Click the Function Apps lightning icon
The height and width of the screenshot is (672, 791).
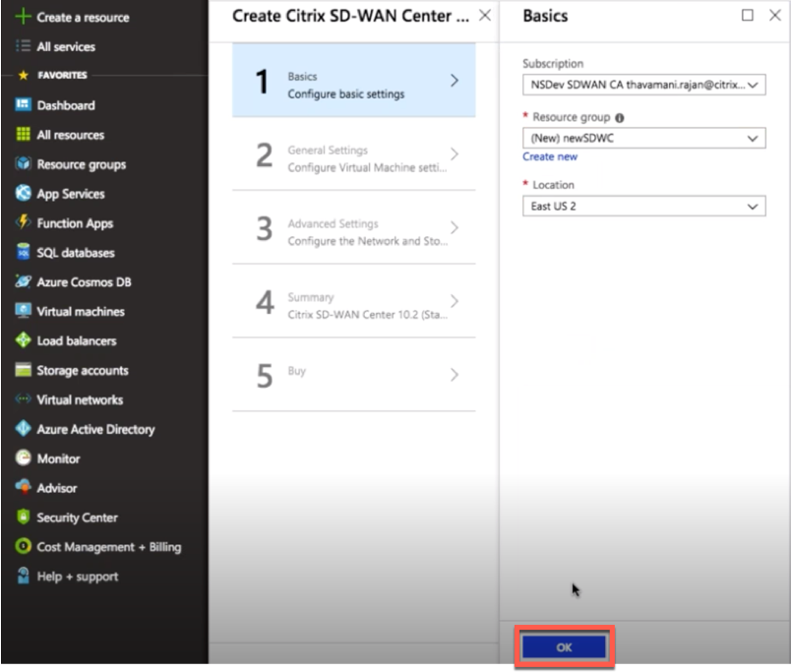pos(24,222)
